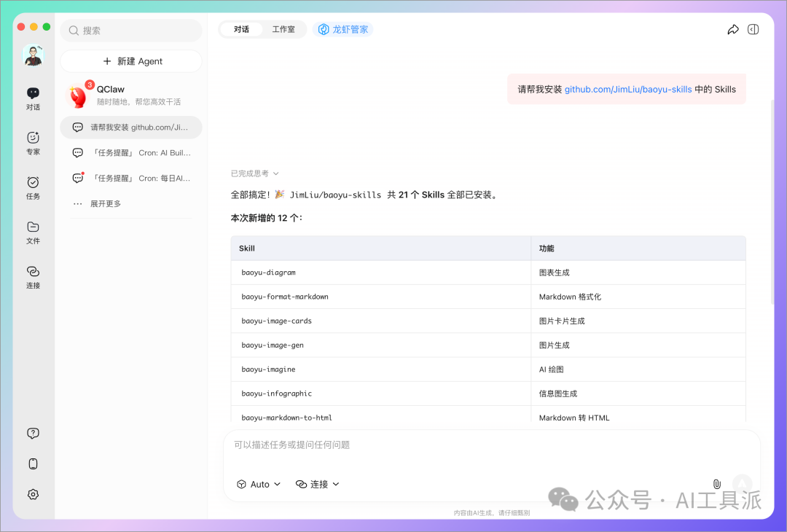
Task: Click the user avatar picture
Action: [33, 55]
